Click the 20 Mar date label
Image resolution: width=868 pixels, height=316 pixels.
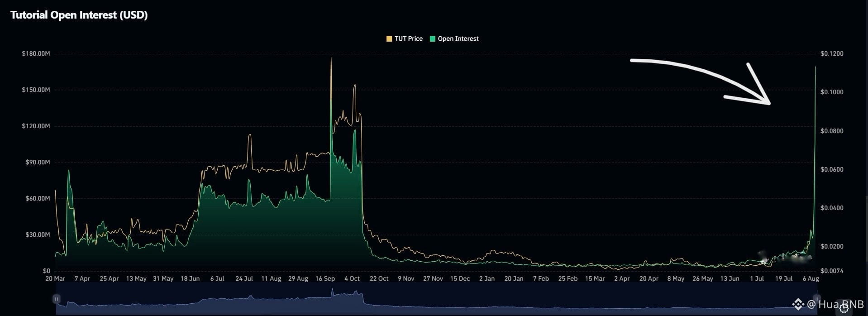point(55,279)
